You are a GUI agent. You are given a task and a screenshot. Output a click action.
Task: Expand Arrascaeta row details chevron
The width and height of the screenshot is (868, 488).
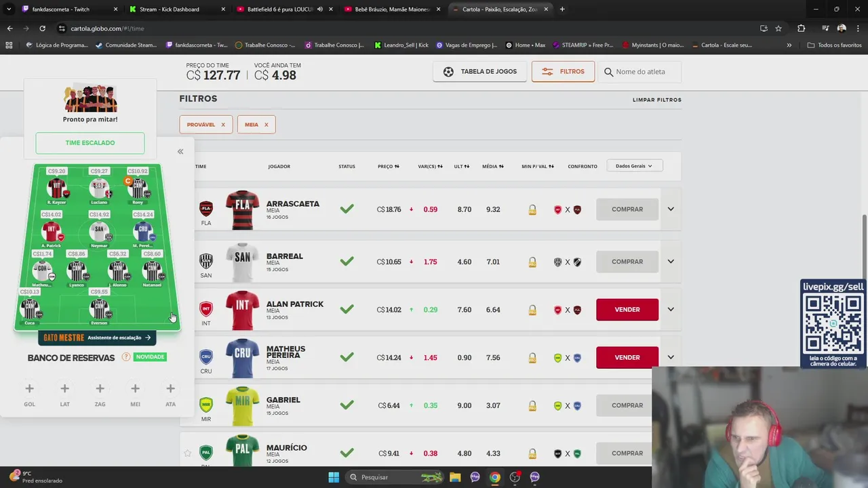671,209
